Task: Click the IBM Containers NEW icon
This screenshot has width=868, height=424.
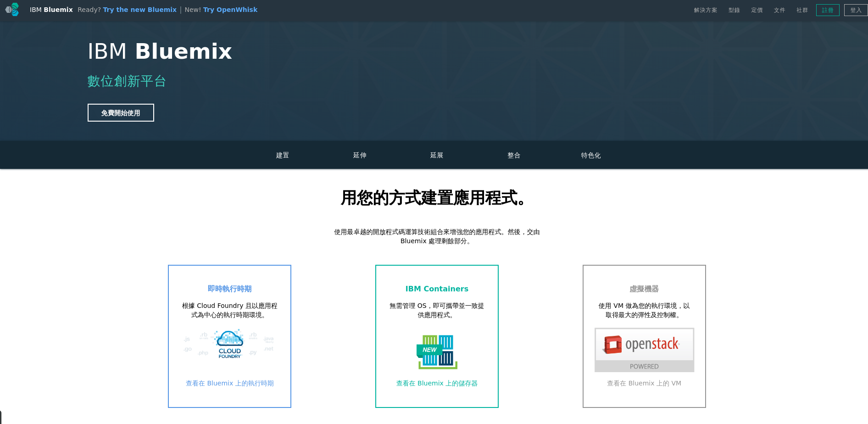Action: 437,352
